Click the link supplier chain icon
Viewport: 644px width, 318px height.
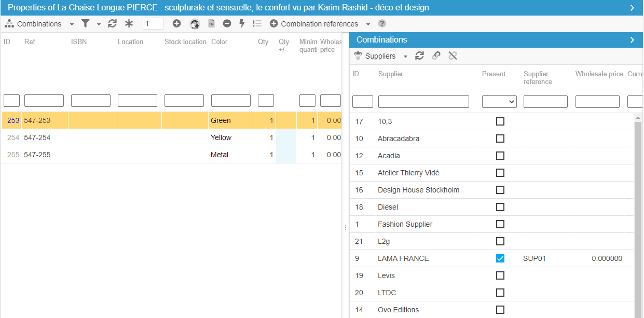click(x=436, y=56)
